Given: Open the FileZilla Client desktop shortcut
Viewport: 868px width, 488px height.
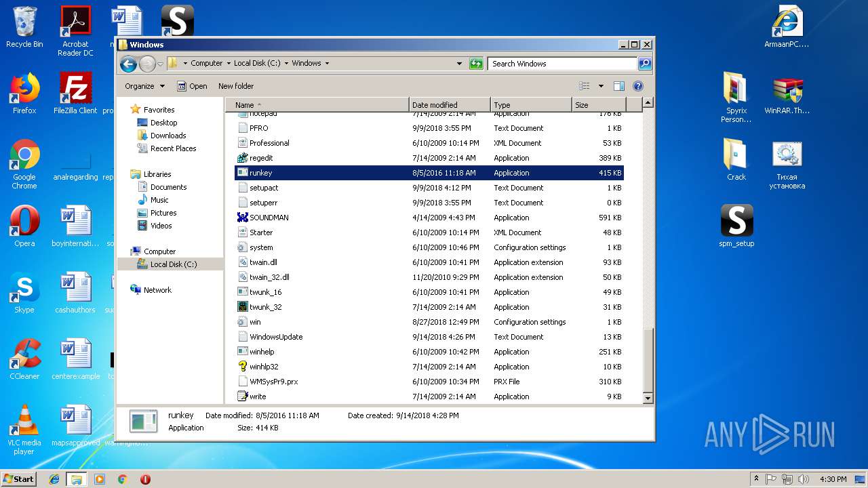Looking at the screenshot, I should [75, 94].
